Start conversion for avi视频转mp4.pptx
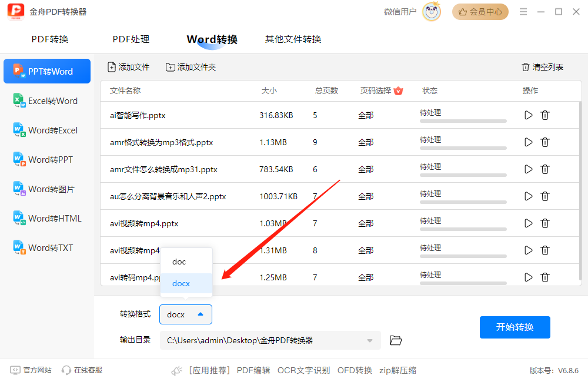Image resolution: width=588 pixels, height=382 pixels. point(529,223)
